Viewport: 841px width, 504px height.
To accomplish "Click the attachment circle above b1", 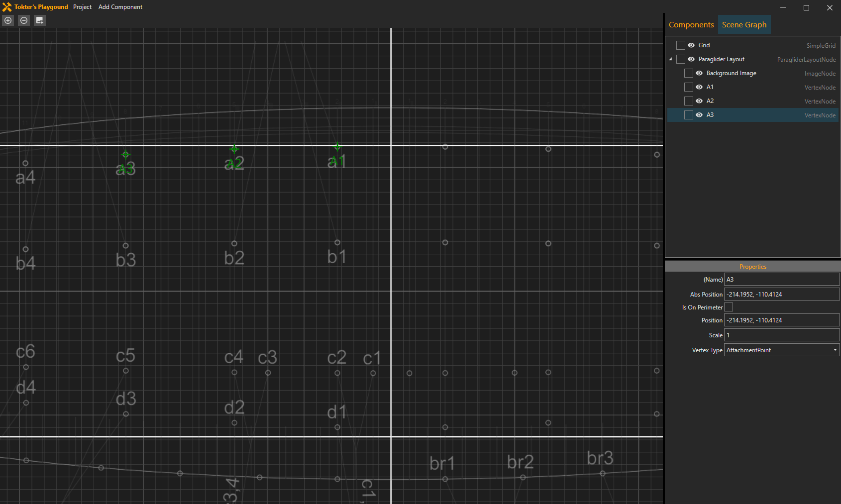I will tap(337, 242).
